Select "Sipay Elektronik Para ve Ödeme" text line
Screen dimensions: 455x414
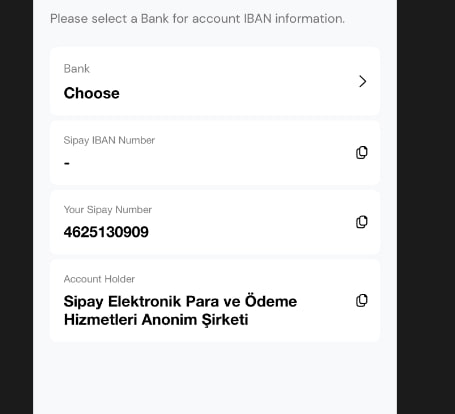click(180, 302)
